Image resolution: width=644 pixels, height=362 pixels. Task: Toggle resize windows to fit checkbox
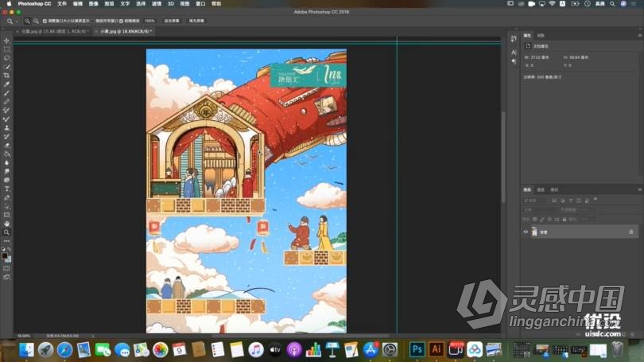(x=45, y=21)
